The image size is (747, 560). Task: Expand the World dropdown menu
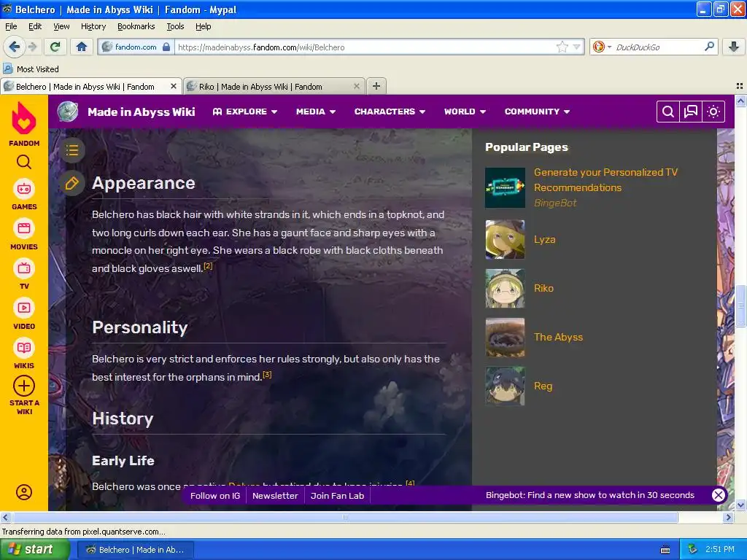(465, 112)
